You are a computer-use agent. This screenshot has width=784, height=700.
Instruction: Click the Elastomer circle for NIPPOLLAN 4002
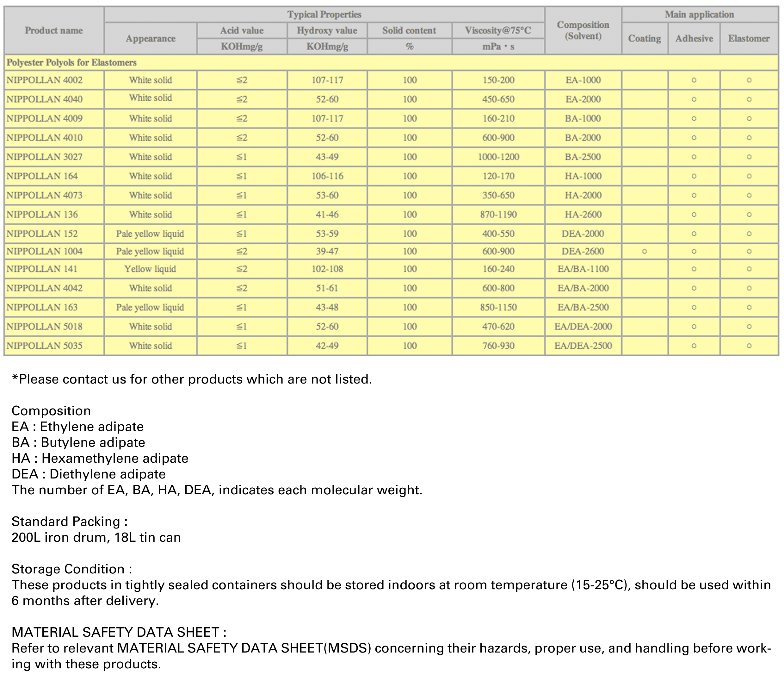point(749,80)
